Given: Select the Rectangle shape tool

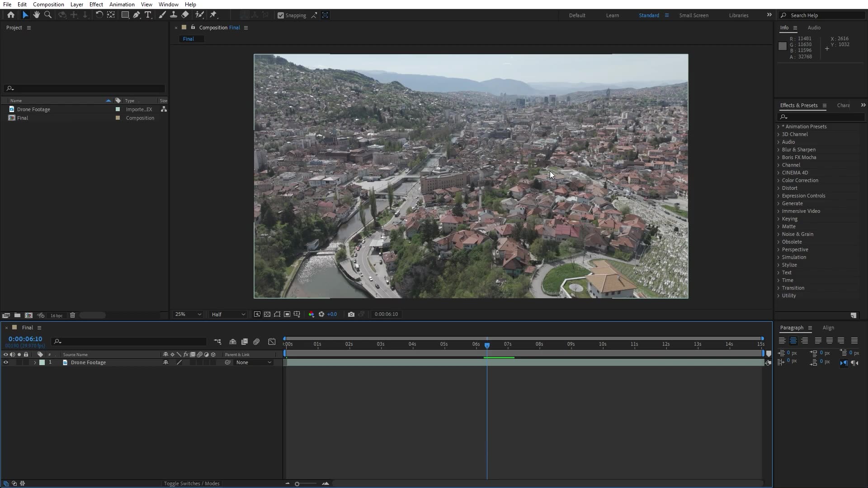Looking at the screenshot, I should [x=125, y=15].
